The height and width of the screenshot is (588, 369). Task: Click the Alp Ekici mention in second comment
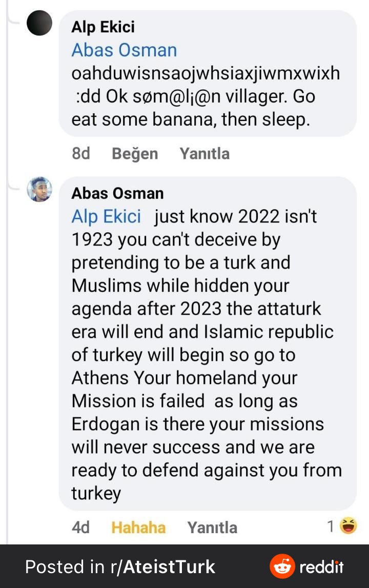(x=106, y=217)
